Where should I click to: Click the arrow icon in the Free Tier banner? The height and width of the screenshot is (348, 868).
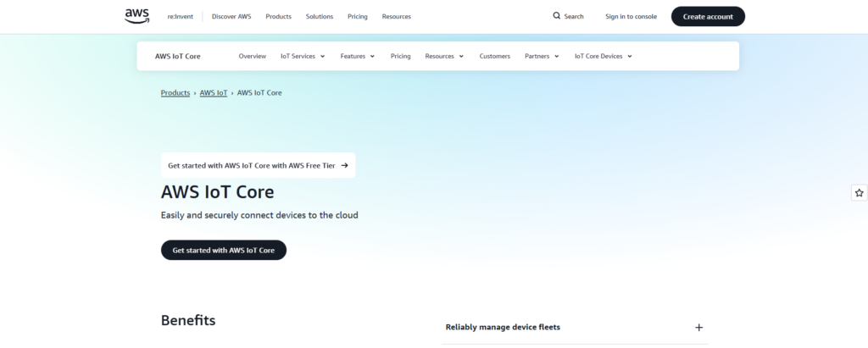click(x=344, y=165)
